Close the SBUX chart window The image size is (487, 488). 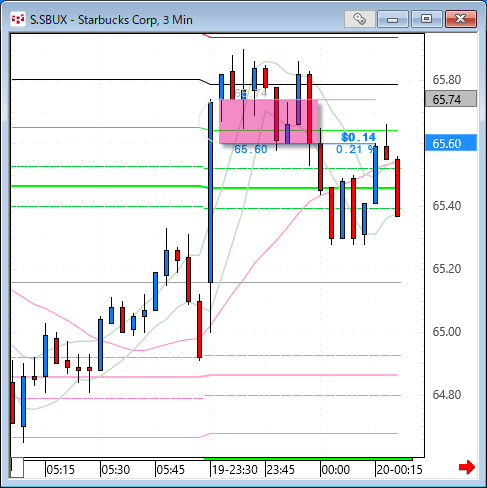461,19
